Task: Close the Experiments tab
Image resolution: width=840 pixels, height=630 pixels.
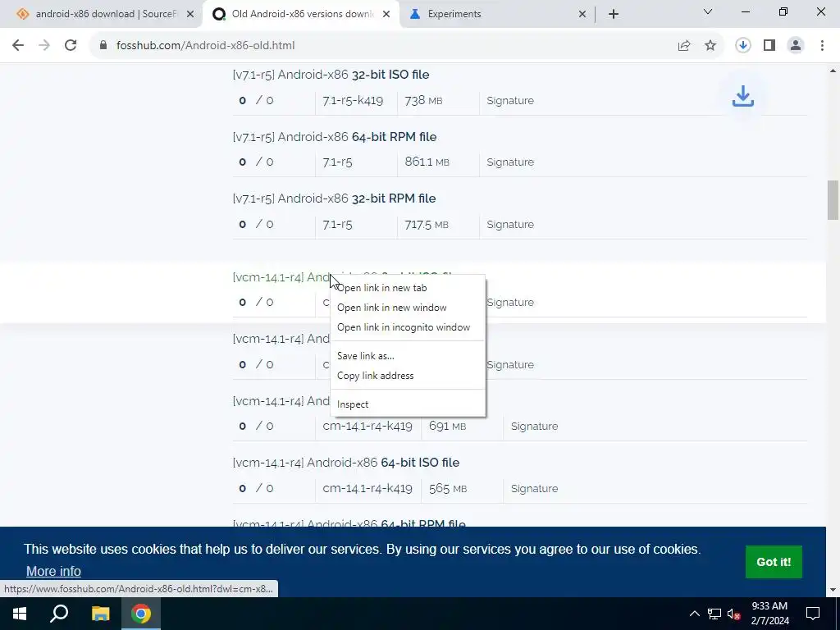Action: tap(582, 14)
